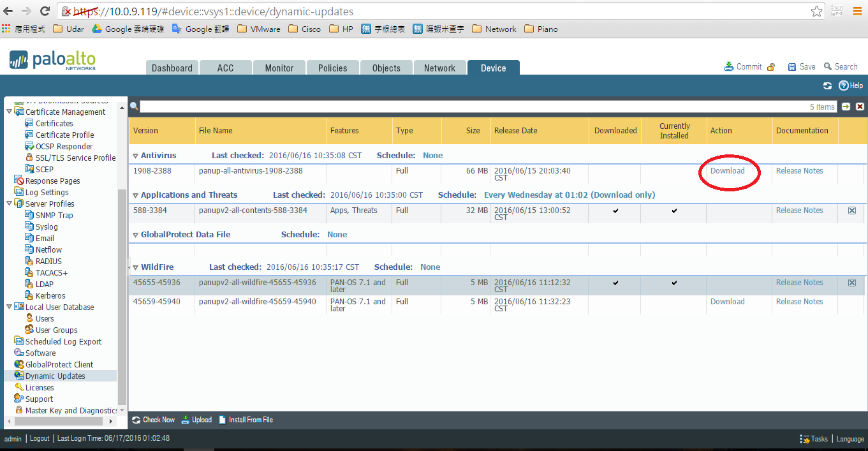
Task: Click the Commit icon
Action: (729, 66)
